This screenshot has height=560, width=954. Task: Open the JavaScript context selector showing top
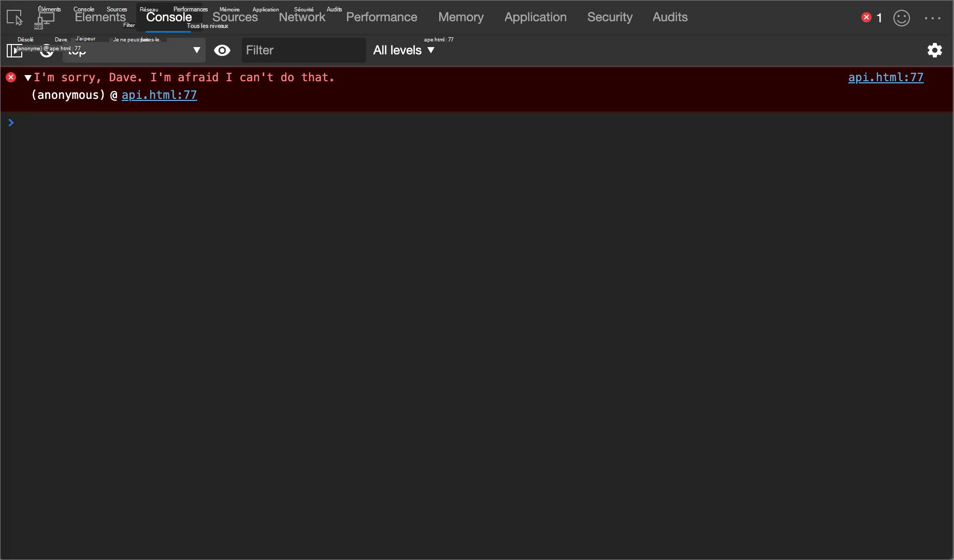(x=133, y=50)
